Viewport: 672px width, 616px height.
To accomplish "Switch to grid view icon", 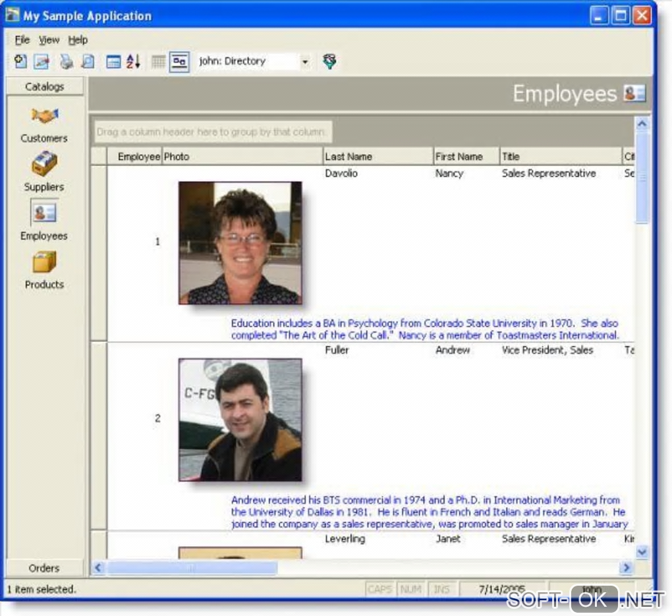I will [x=158, y=62].
